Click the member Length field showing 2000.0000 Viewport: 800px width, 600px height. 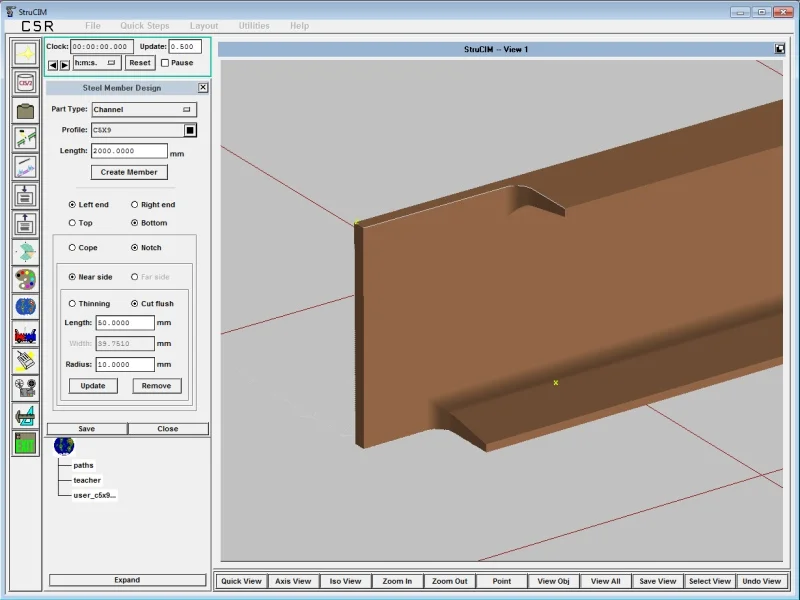click(x=129, y=151)
